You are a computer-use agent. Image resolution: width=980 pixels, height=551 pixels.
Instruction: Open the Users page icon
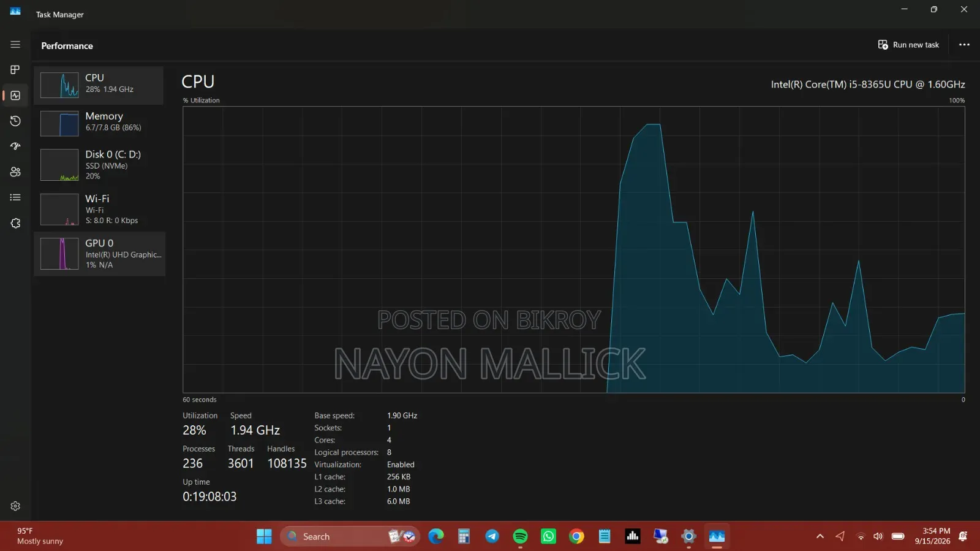pyautogui.click(x=15, y=172)
